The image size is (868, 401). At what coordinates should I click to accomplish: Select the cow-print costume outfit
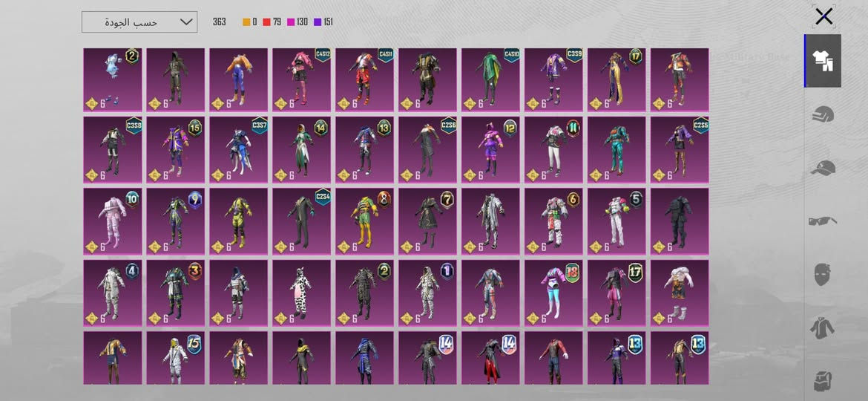point(301,293)
